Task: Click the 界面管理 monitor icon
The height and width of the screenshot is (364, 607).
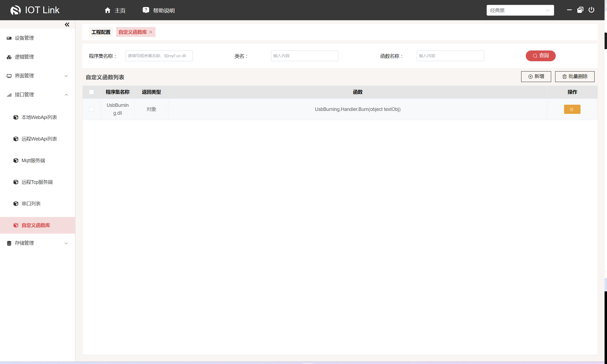Action: (9, 76)
